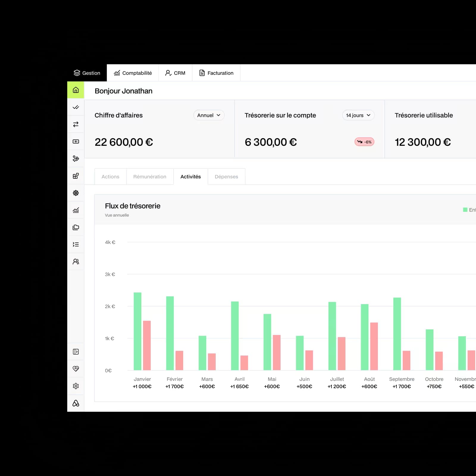Open the Comptabilité tab
476x476 pixels.
tap(133, 73)
